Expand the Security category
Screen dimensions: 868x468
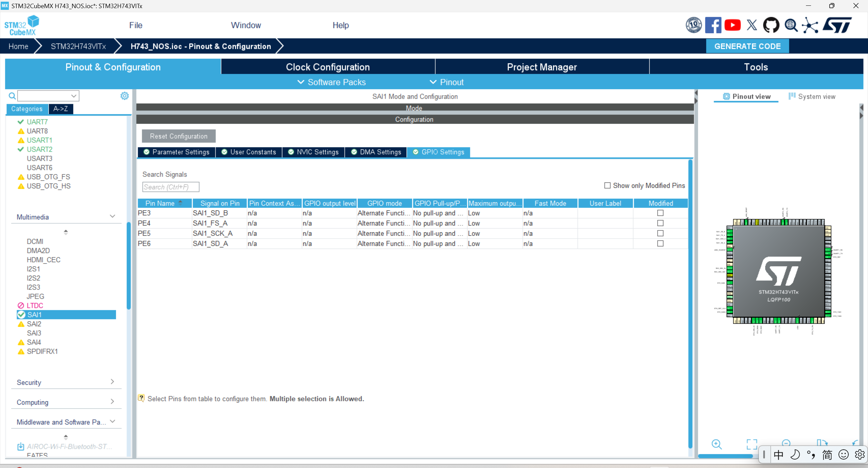point(112,382)
